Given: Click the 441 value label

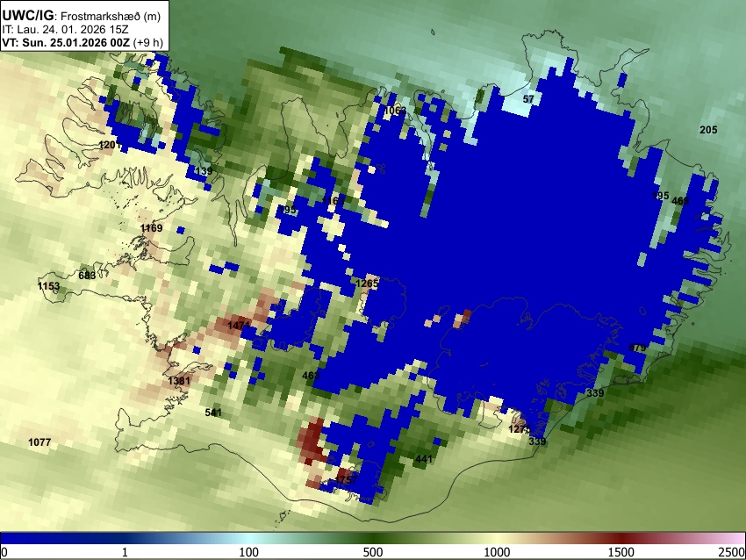Looking at the screenshot, I should tap(424, 459).
